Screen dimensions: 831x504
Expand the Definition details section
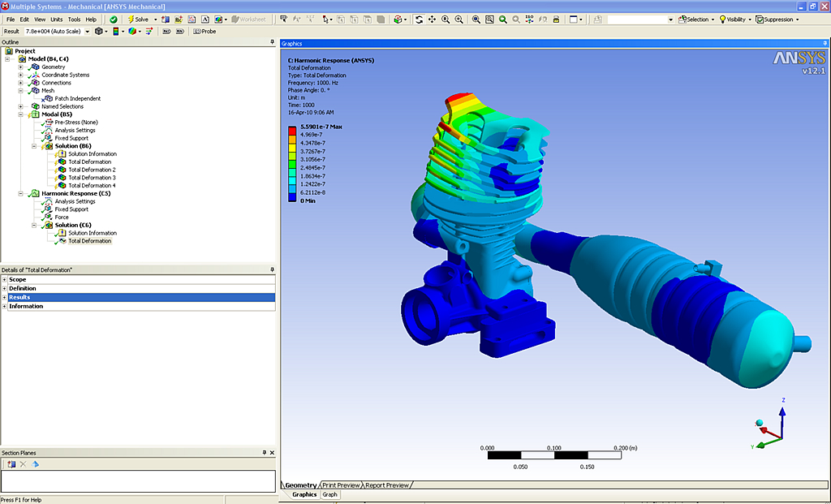tap(4, 288)
